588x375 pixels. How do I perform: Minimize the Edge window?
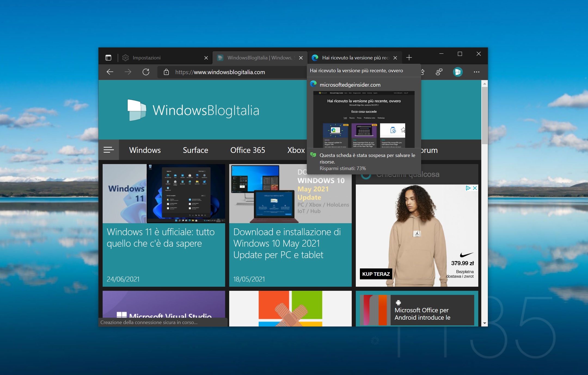coord(441,54)
